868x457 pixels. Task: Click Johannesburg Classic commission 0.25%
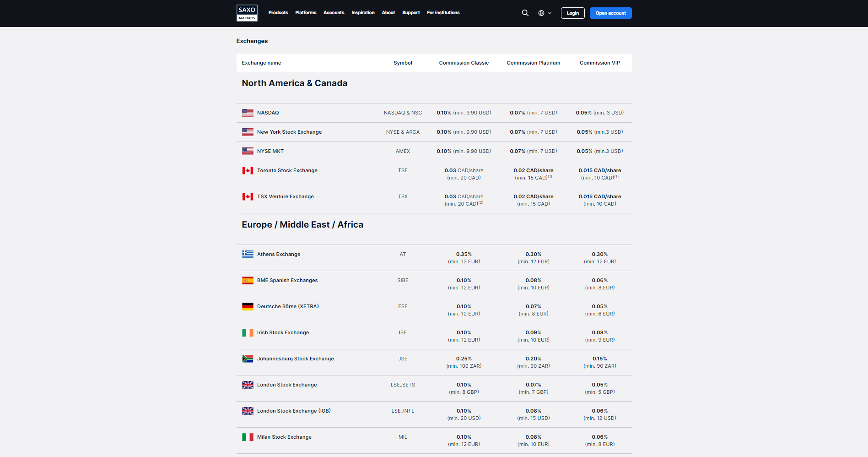[x=464, y=359]
